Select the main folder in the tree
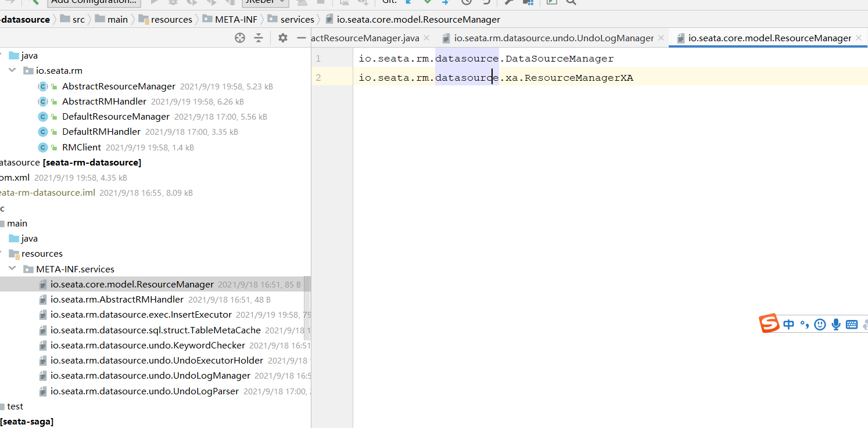The image size is (868, 428). 17,223
